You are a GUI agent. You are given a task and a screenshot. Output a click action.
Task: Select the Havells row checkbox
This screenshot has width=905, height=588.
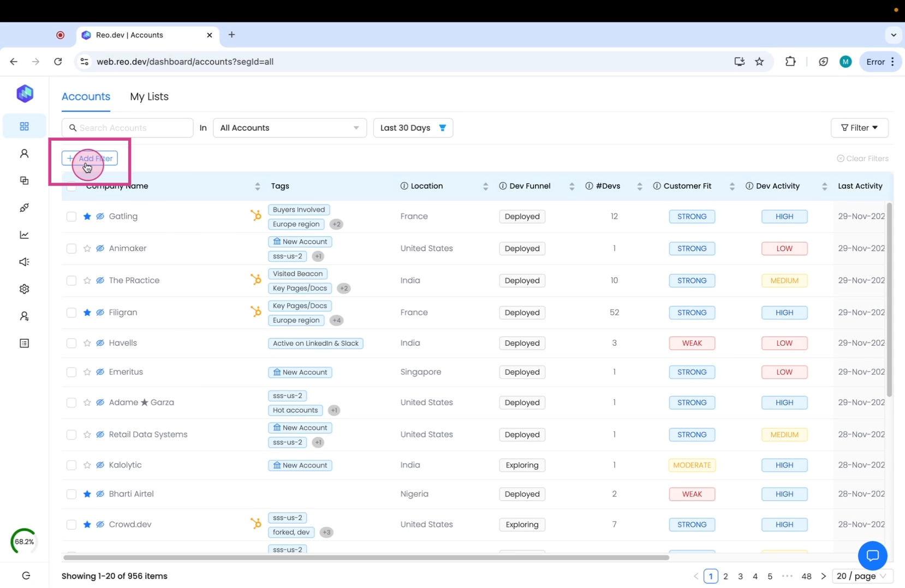click(72, 343)
